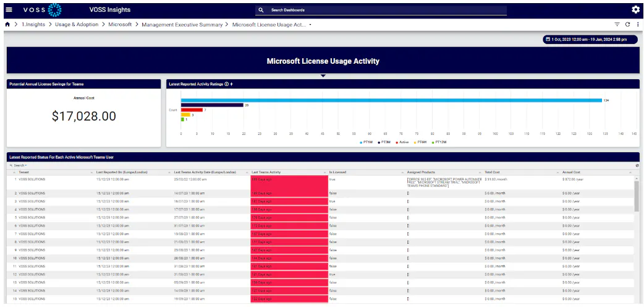Open the hamburger navigation menu
Screen dimensions: 644x307
point(9,10)
